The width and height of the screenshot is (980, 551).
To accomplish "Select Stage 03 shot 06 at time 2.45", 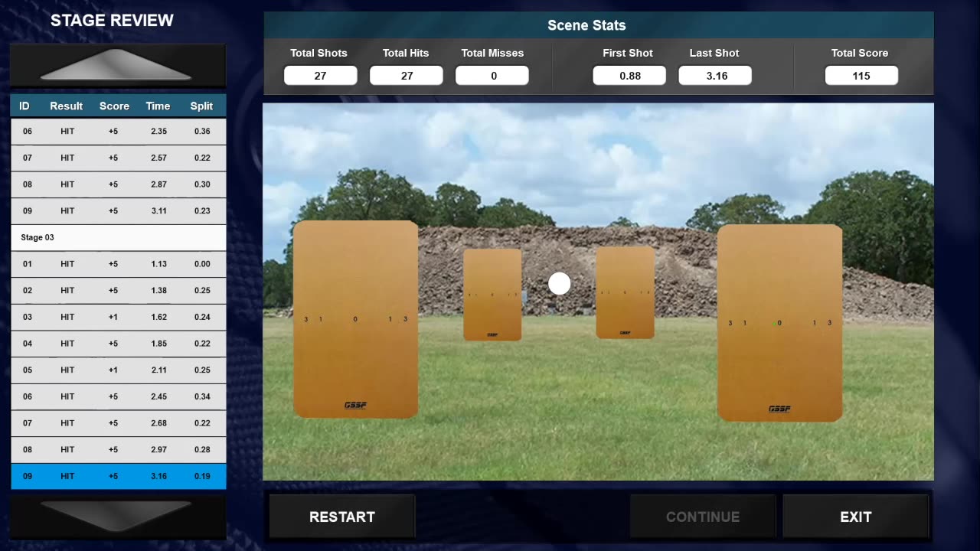I will [119, 396].
